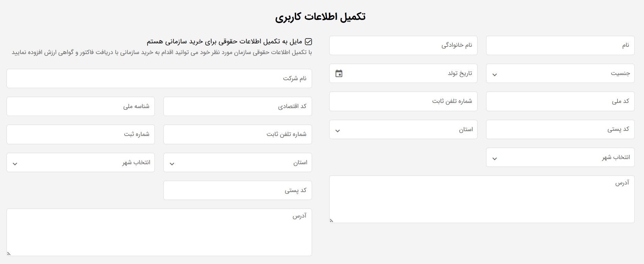
Task: Focus the company landline phone field
Action: (x=237, y=134)
